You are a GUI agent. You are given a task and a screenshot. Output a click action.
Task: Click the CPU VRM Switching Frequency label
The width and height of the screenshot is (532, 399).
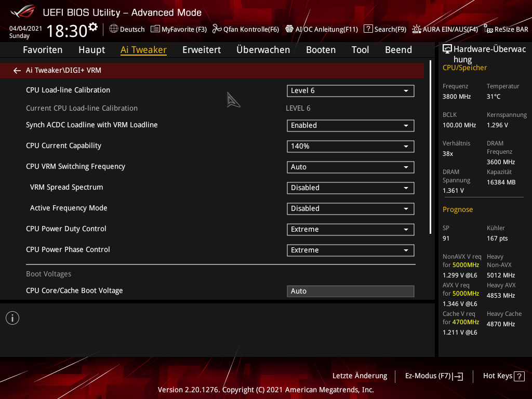point(76,167)
